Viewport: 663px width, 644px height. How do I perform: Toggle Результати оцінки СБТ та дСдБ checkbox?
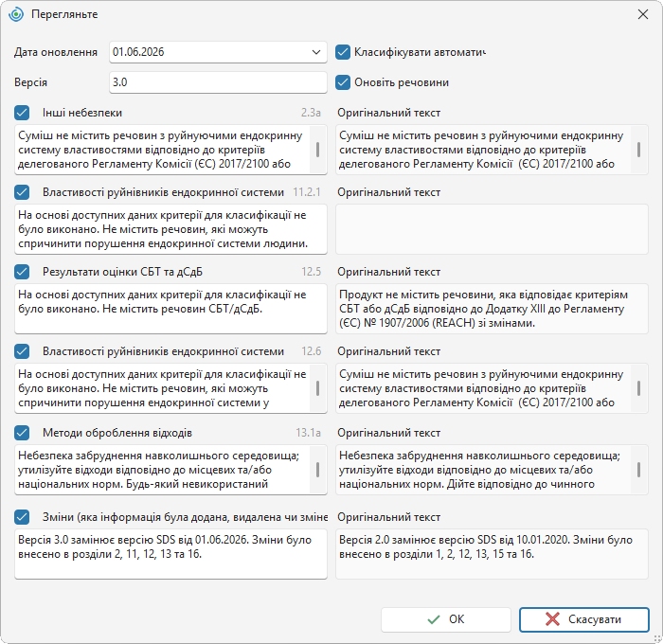point(22,272)
